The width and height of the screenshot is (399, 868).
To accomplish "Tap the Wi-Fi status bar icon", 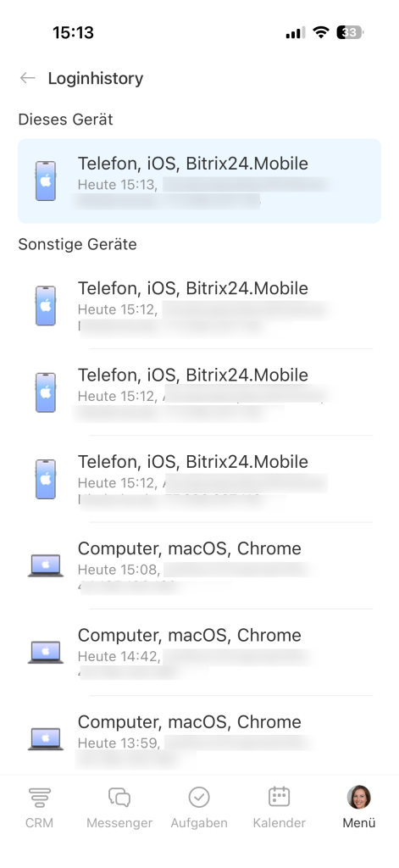I will click(320, 32).
